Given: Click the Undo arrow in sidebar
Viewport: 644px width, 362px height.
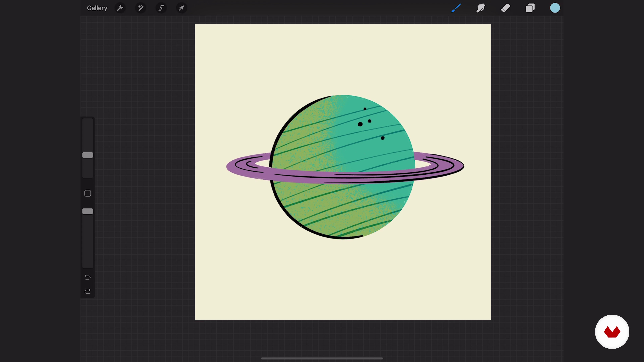Looking at the screenshot, I should point(88,277).
